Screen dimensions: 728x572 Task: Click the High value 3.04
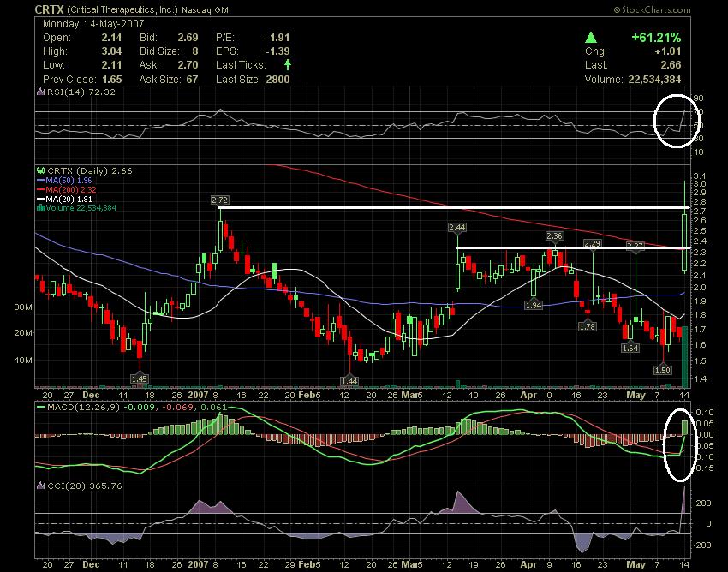click(x=111, y=51)
